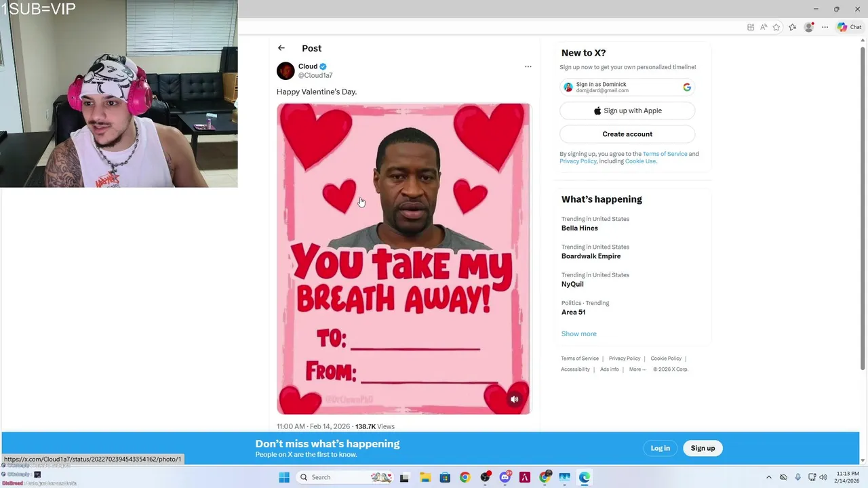Click the taskbar Search box
The width and height of the screenshot is (868, 488).
[344, 477]
